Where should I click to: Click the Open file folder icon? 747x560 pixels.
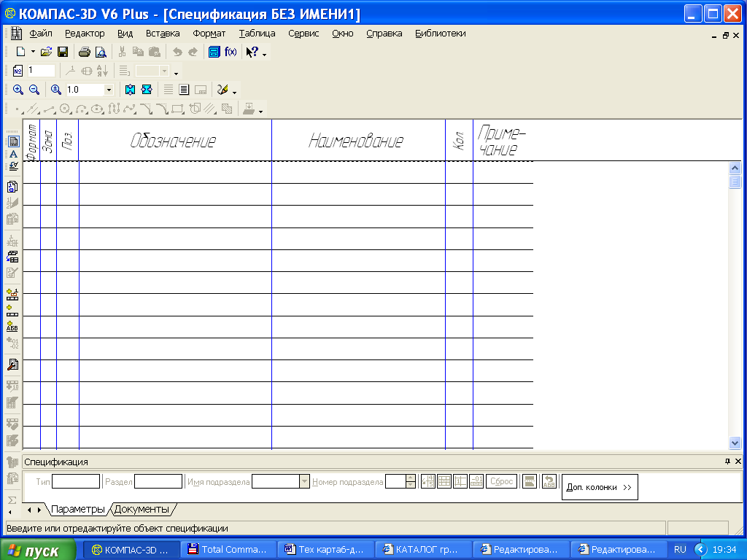point(46,52)
